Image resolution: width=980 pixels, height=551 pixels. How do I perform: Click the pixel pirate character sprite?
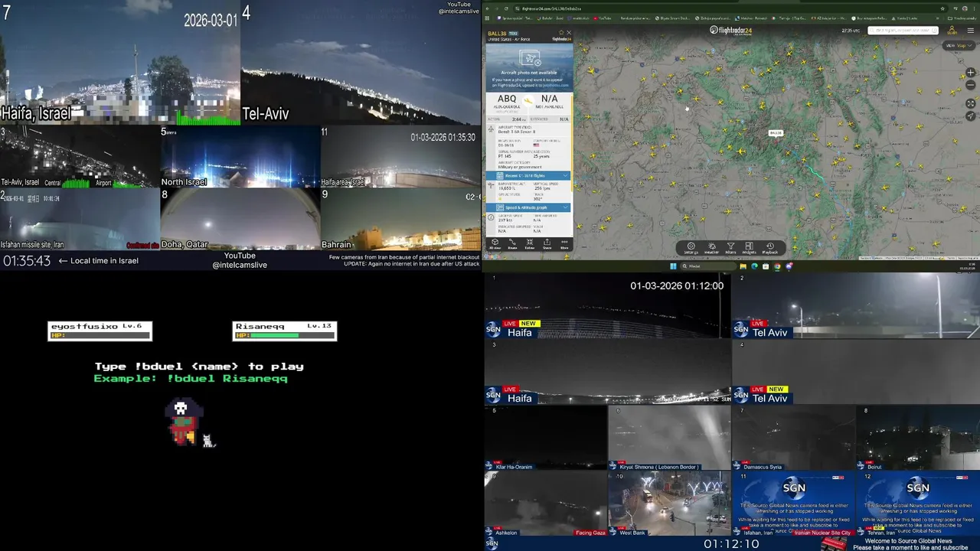(183, 422)
